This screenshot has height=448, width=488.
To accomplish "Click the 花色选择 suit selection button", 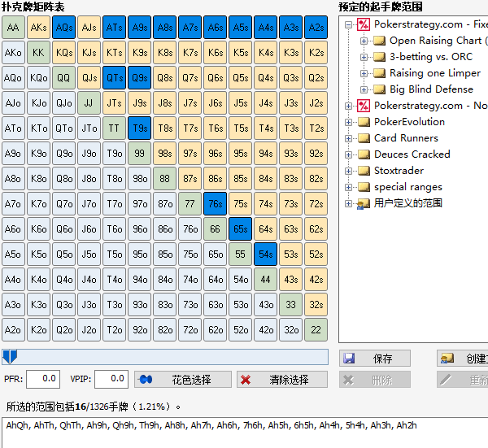I will click(x=183, y=380).
